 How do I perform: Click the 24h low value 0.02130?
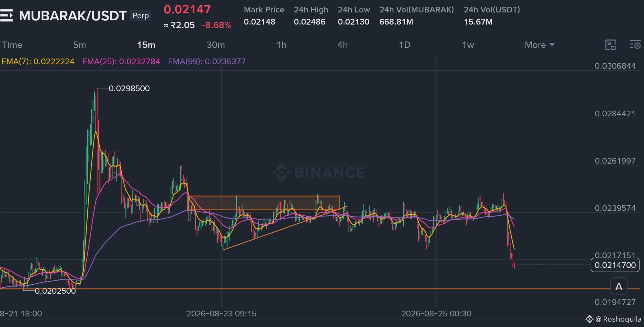[x=353, y=22]
